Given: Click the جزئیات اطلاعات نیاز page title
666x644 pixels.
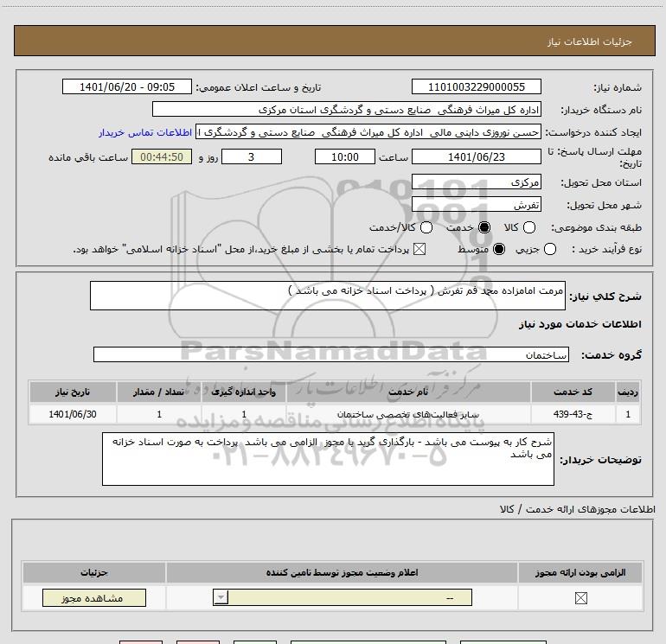Looking at the screenshot, I should point(590,41).
